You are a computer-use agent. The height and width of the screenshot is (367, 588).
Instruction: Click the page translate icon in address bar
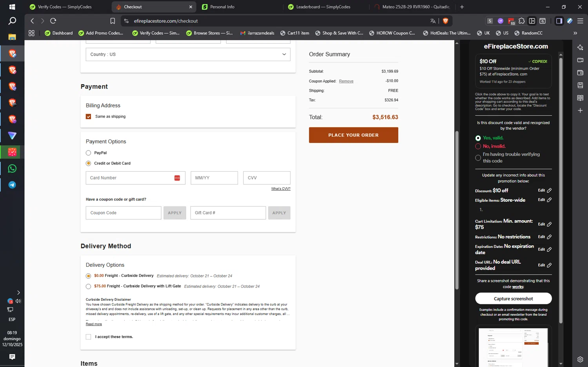(x=433, y=21)
